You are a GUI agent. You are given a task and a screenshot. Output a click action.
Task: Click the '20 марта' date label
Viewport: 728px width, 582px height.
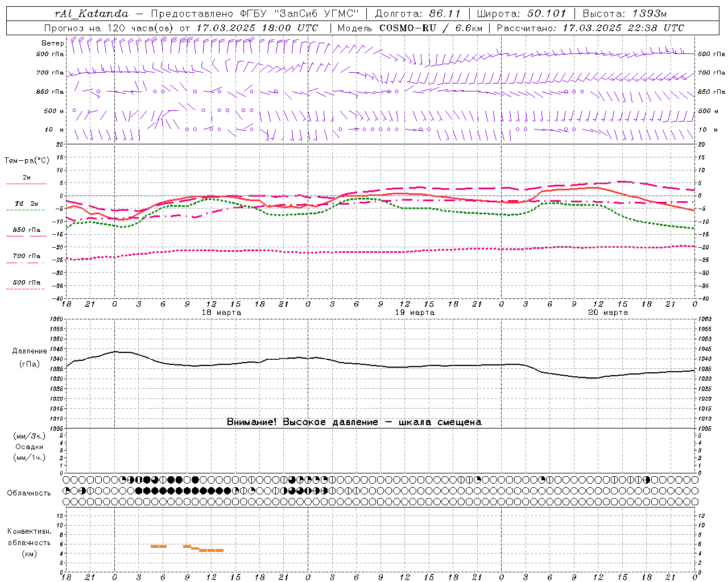click(x=608, y=313)
